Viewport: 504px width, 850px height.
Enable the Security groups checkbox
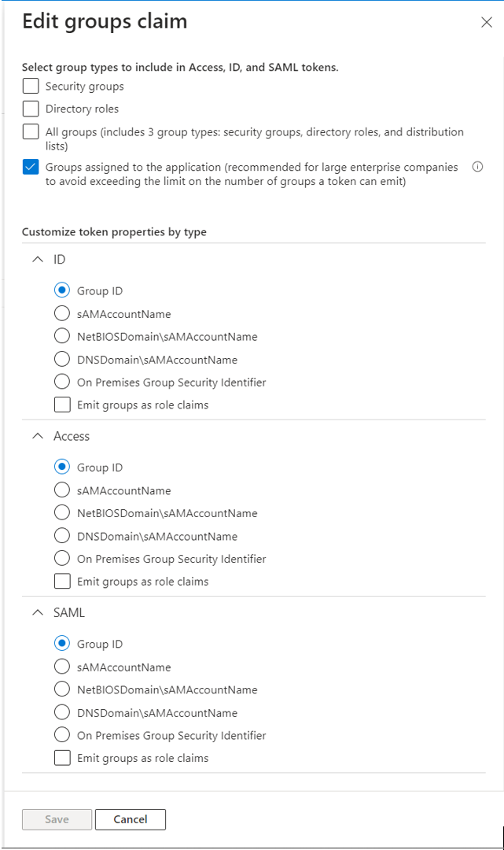(31, 87)
